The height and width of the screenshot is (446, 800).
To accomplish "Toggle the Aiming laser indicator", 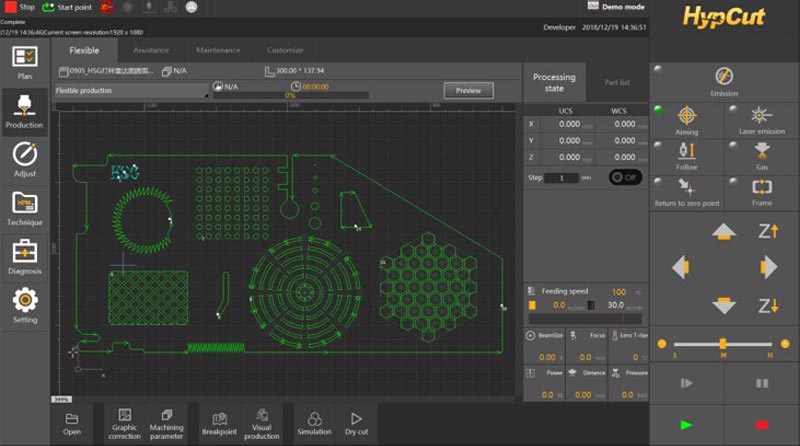I will [x=687, y=119].
